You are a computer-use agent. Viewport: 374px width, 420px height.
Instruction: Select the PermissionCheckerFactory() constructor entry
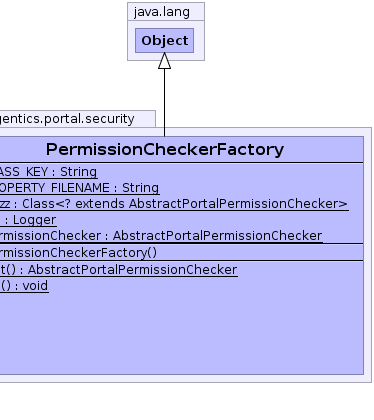(78, 252)
